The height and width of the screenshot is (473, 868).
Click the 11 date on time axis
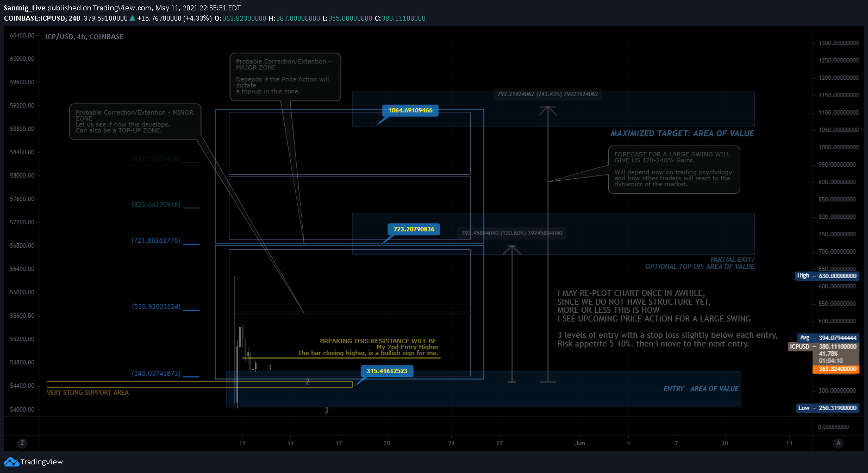(x=242, y=443)
